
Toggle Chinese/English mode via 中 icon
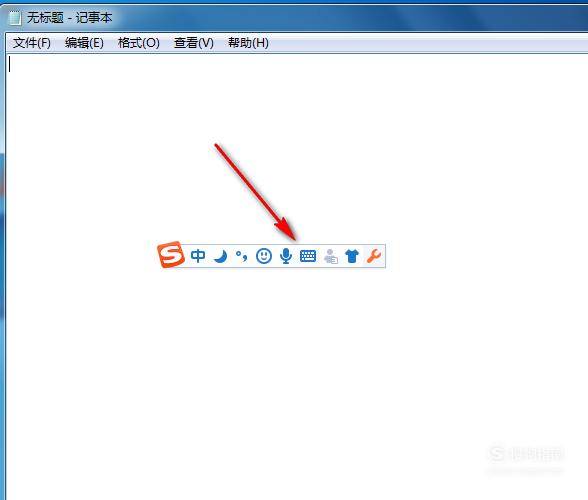coord(198,256)
